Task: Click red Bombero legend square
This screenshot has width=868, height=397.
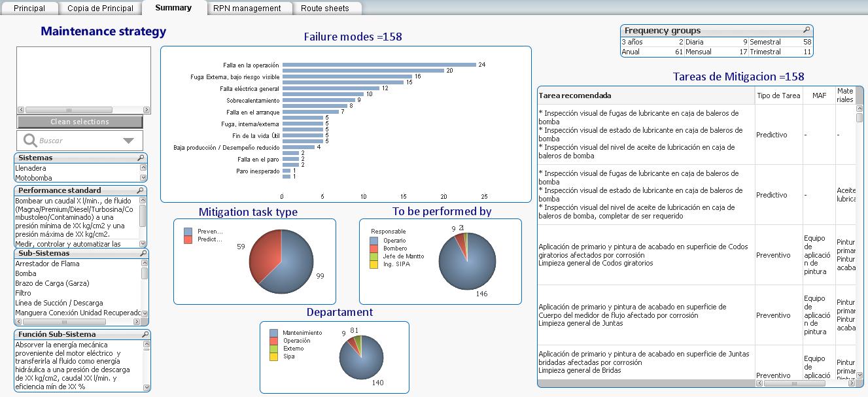Action: pyautogui.click(x=373, y=249)
